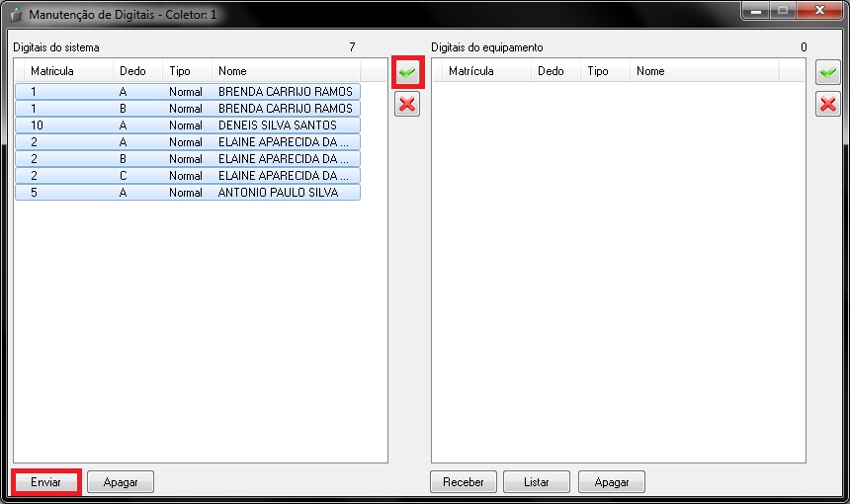Screen dimensions: 850x504
Task: Click Apagar below the system fingerprints list
Action: (x=121, y=482)
